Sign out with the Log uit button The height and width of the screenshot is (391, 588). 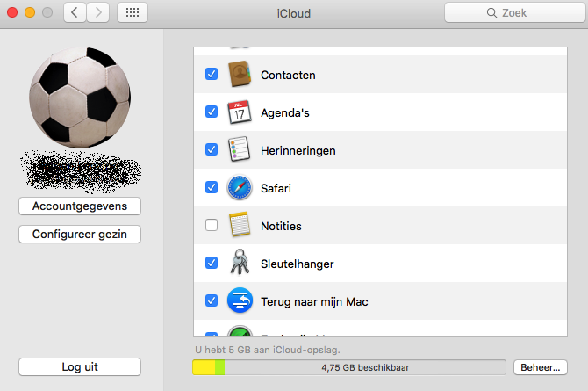point(80,366)
